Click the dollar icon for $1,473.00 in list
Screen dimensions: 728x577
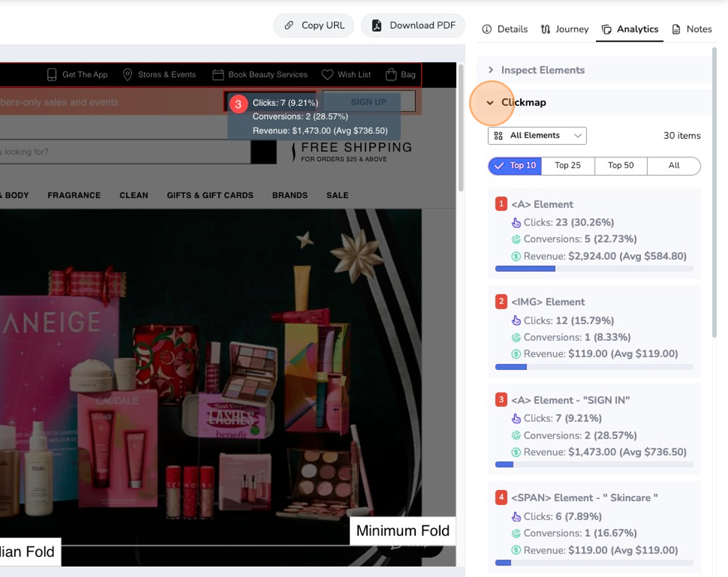[x=516, y=452]
